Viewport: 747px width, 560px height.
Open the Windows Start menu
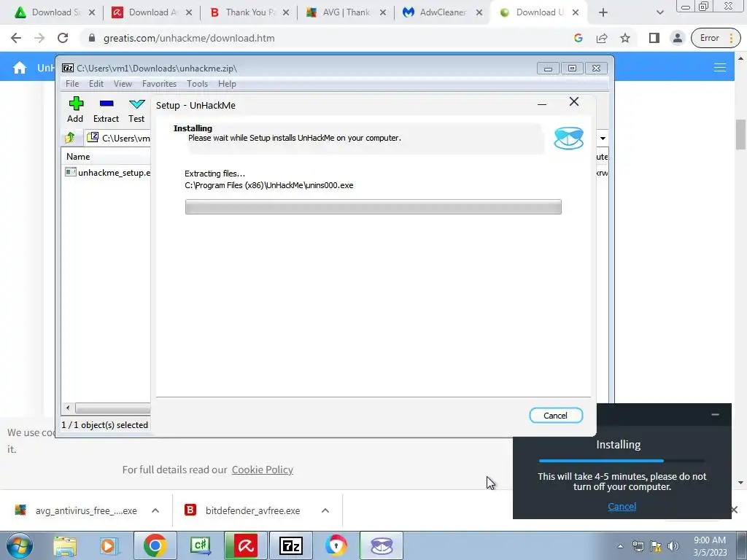tap(20, 545)
